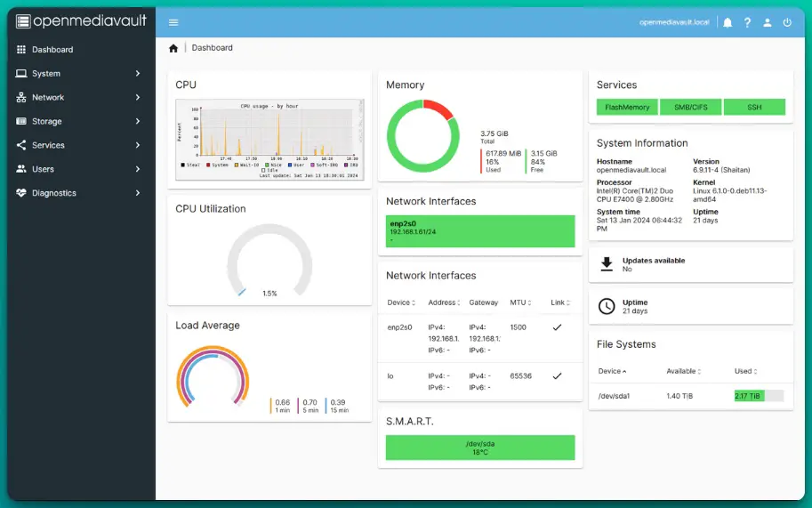Click the Diagnostics heartbeat icon

(x=21, y=192)
